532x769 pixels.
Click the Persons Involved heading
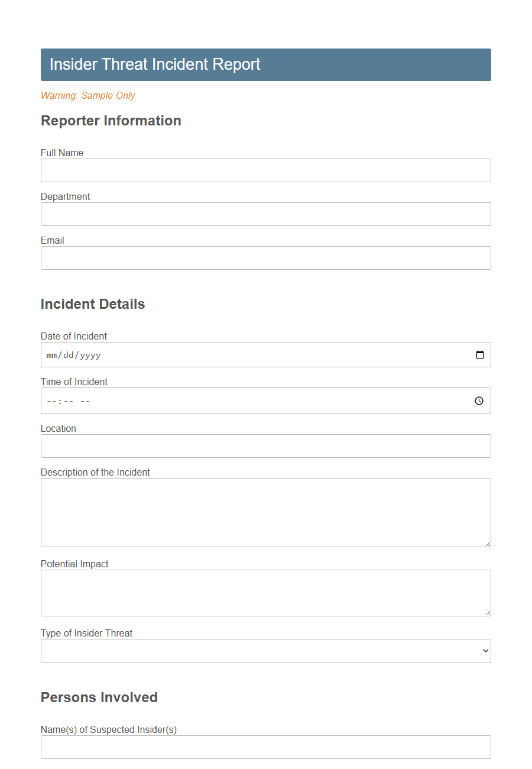(x=99, y=697)
